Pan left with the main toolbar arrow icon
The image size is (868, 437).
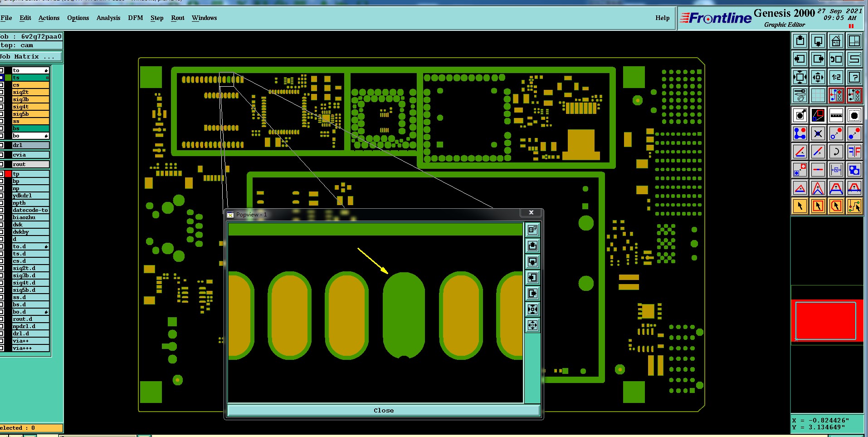tap(800, 59)
